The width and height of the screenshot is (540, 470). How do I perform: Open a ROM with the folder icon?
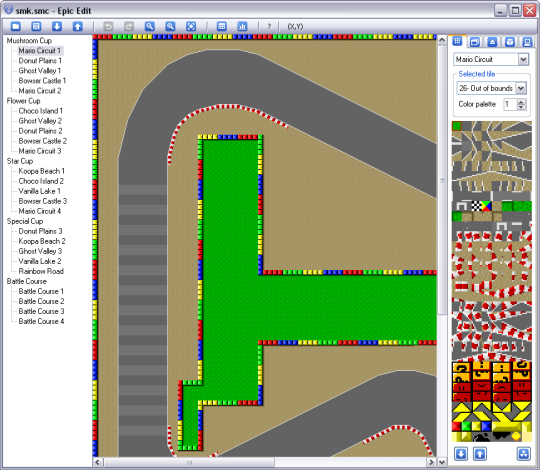tap(16, 26)
